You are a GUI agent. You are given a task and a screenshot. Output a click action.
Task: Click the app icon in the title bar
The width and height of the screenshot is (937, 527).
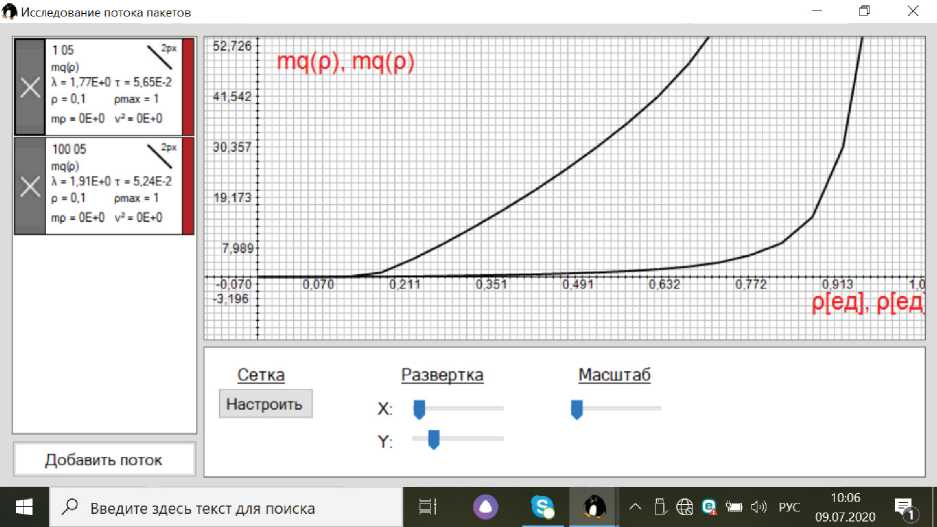[x=10, y=11]
